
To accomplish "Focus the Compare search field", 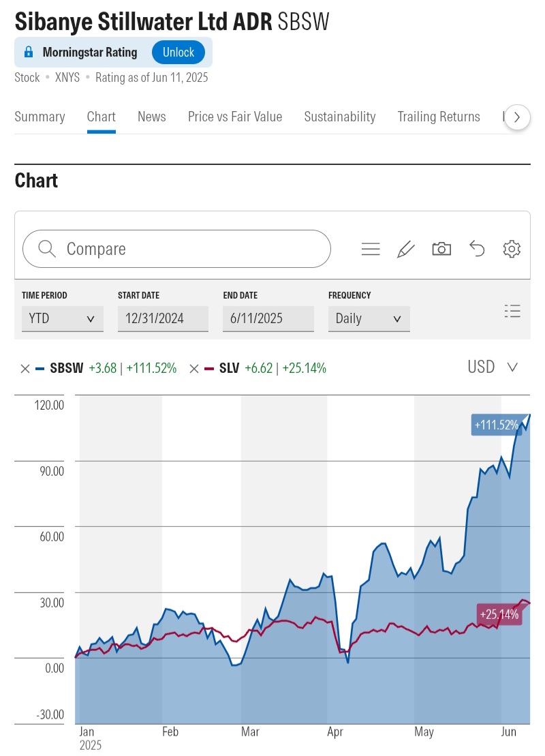I will [176, 249].
